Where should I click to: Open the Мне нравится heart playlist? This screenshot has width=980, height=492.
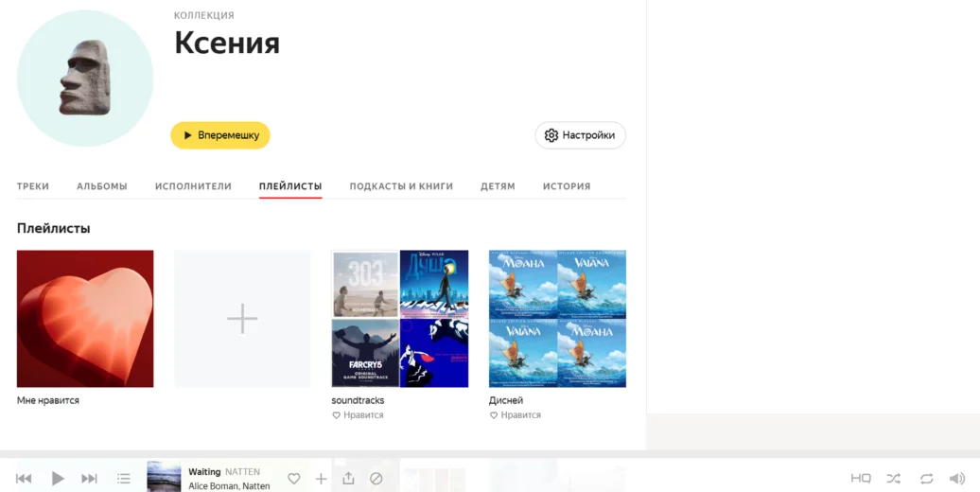click(x=85, y=319)
